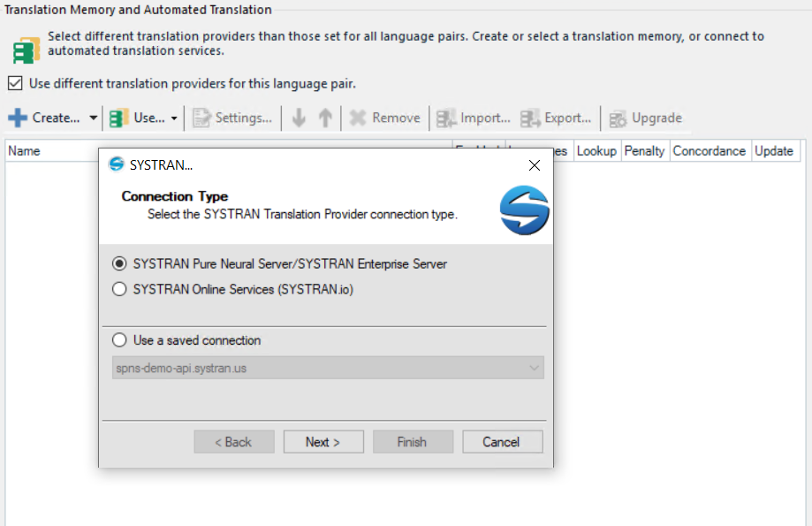Viewport: 812px width, 526px height.
Task: Click the Settings document icon
Action: [x=201, y=118]
